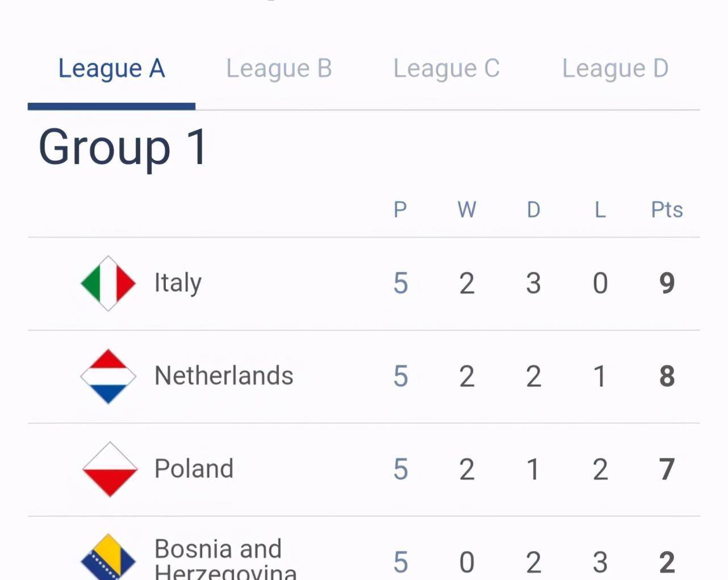Screen dimensions: 728x580
Task: Select the Group 1 heading
Action: click(123, 147)
